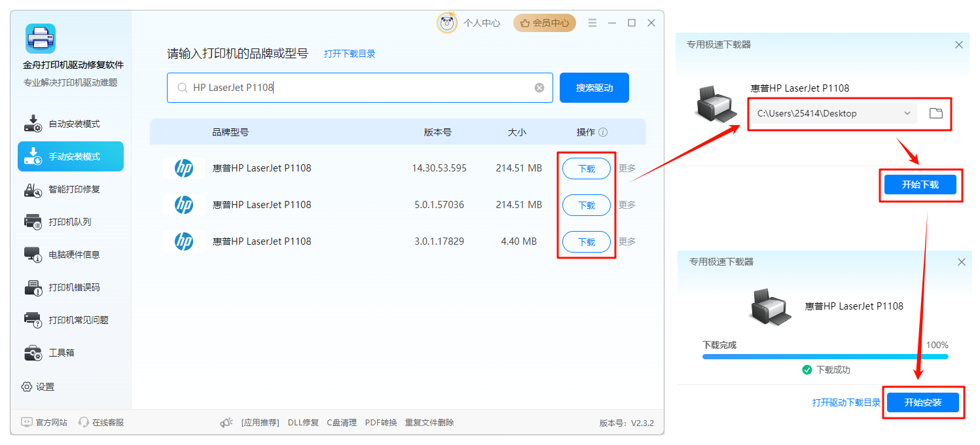Clear the HP LaserJet P1108 search text
The image size is (980, 445).
tap(539, 87)
